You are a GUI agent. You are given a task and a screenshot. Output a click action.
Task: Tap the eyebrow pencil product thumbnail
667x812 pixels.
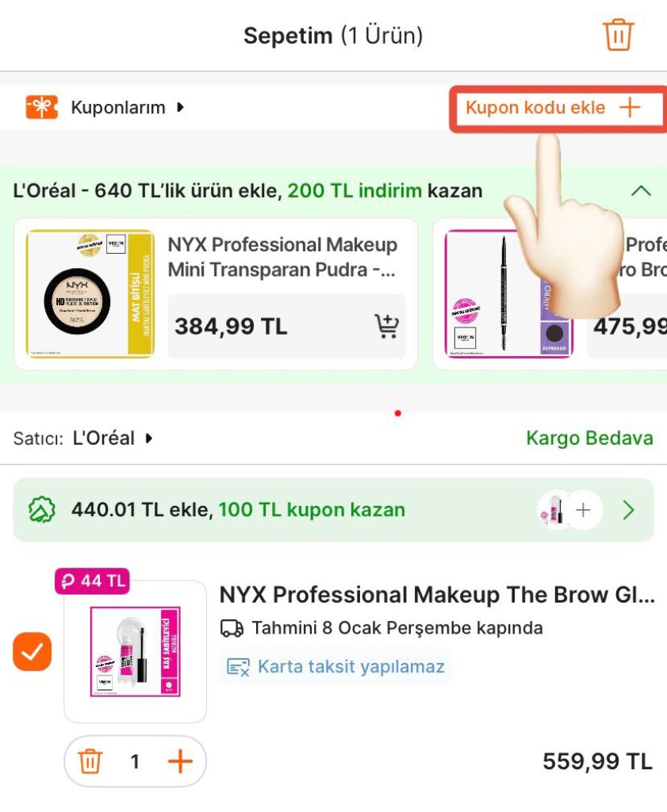(x=508, y=293)
